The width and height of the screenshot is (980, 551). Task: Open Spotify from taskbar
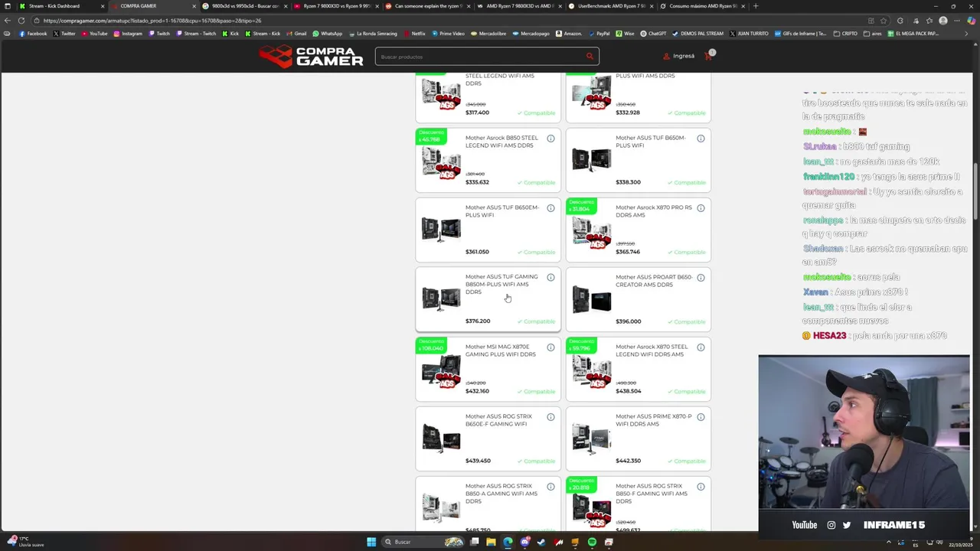(x=592, y=542)
